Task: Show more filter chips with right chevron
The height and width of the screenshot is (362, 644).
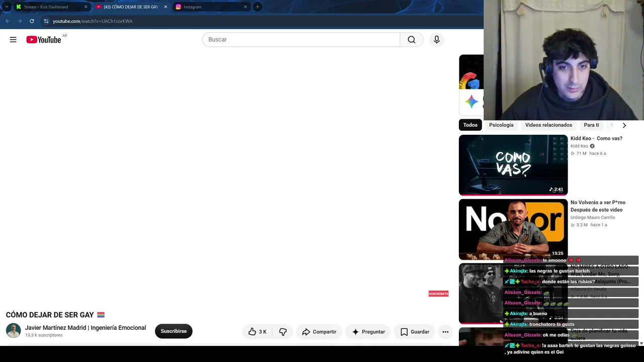Action: click(624, 125)
